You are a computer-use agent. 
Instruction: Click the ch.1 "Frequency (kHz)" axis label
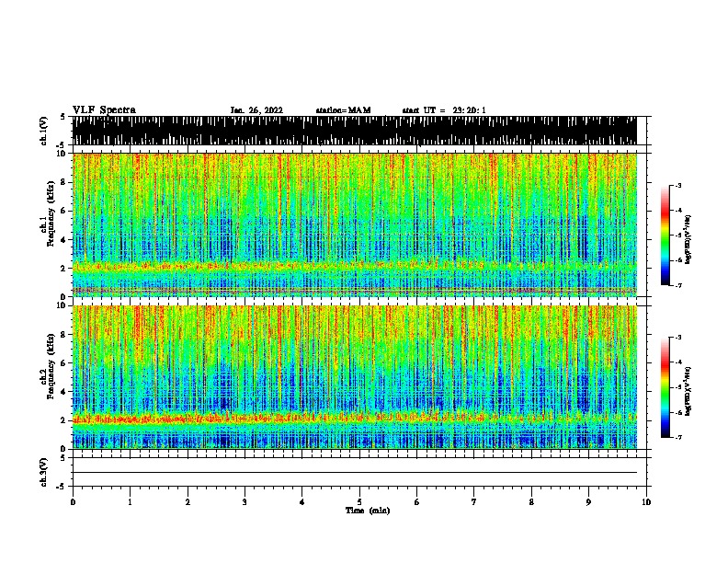pos(51,214)
